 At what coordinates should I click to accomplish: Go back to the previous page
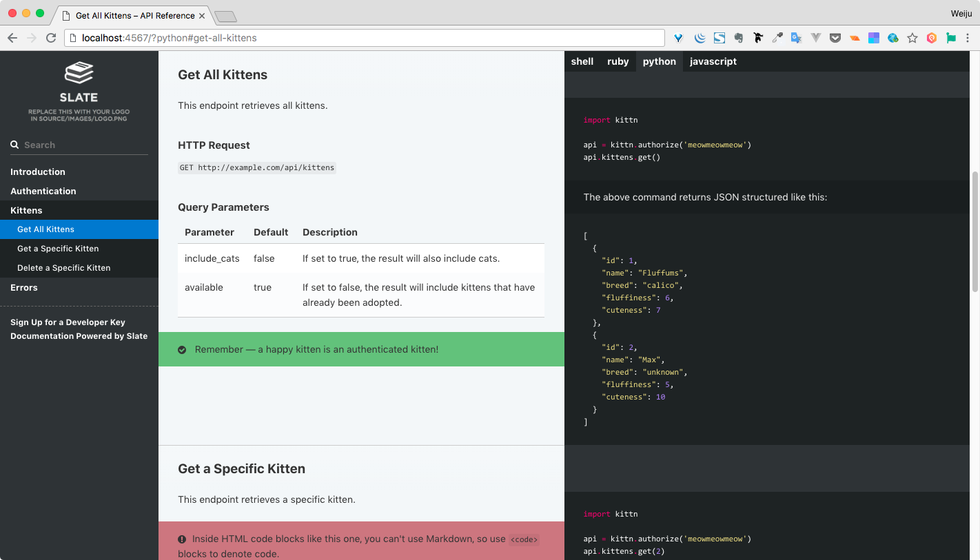coord(12,38)
